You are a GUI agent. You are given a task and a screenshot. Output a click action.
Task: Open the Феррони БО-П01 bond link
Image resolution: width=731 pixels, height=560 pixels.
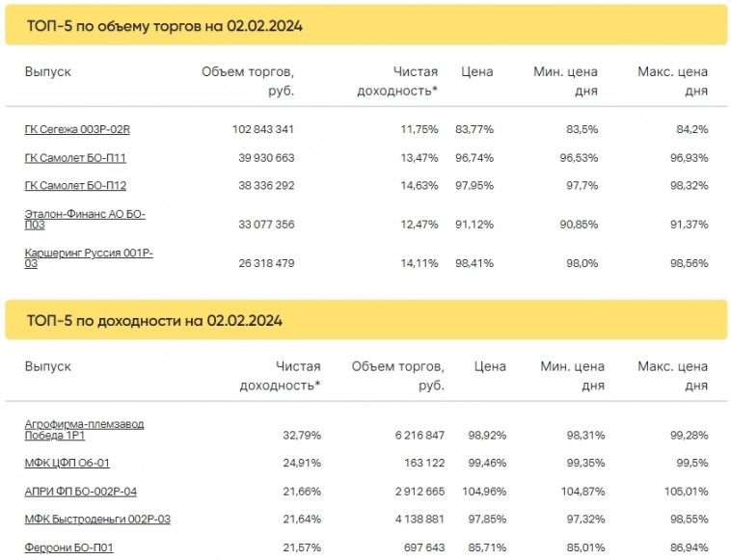[69, 547]
